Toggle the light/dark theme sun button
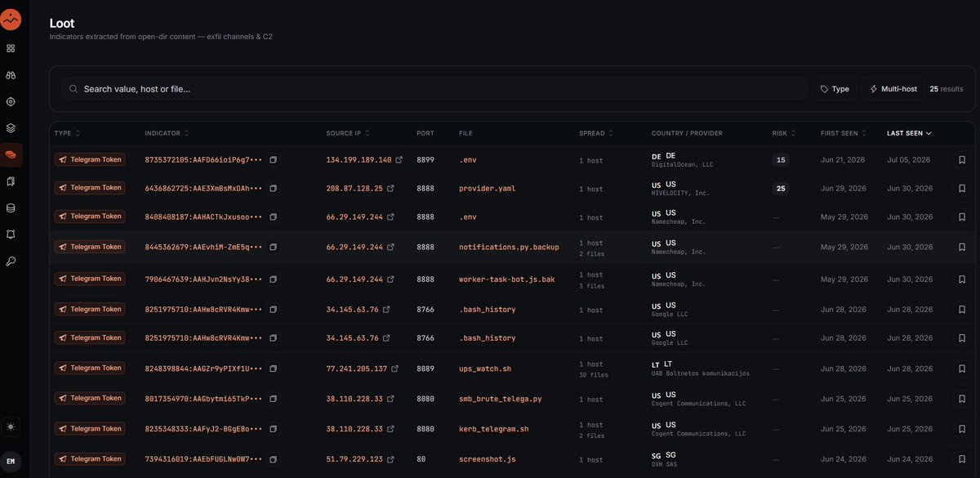The height and width of the screenshot is (478, 980). tap(11, 427)
